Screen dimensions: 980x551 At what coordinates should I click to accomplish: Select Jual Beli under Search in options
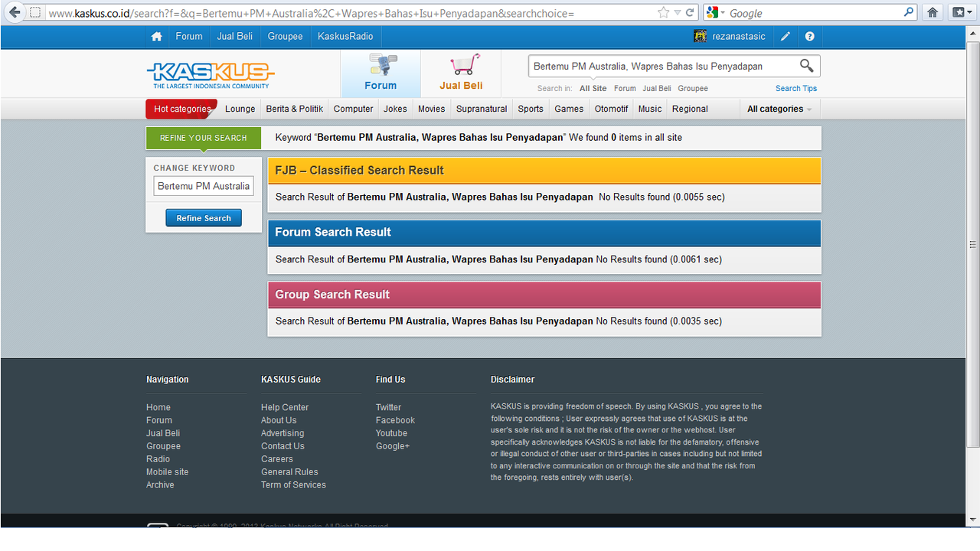coord(657,88)
